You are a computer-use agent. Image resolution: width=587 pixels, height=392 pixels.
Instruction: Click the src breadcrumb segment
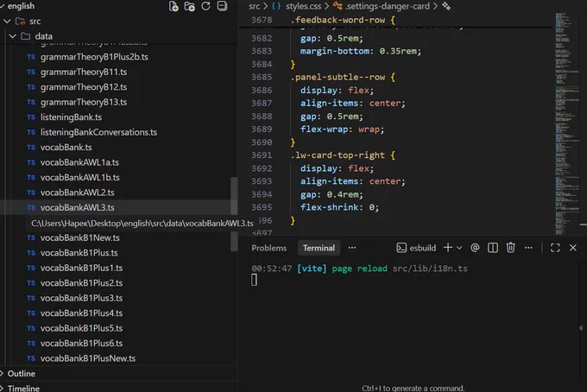[x=254, y=6]
